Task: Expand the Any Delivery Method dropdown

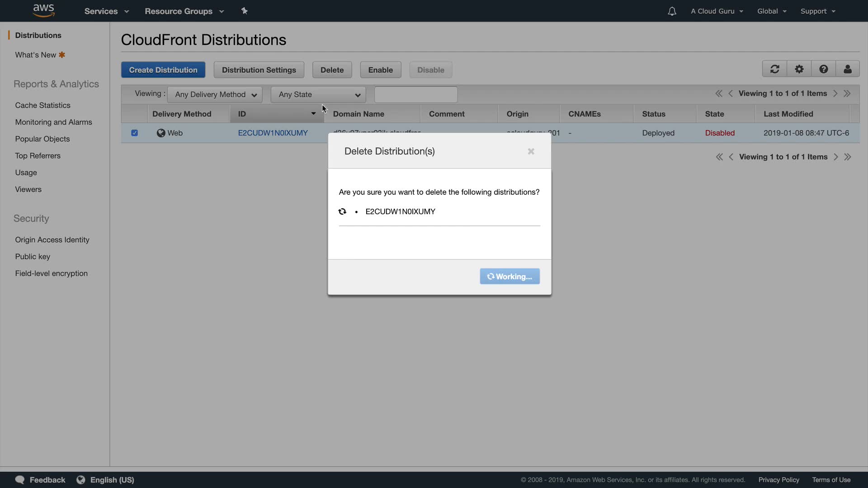Action: (215, 94)
